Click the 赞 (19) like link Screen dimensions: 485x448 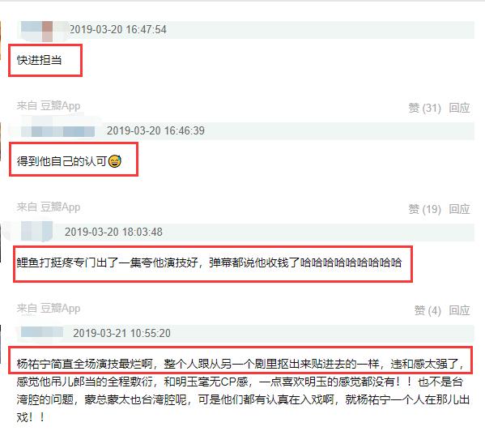pyautogui.click(x=424, y=209)
